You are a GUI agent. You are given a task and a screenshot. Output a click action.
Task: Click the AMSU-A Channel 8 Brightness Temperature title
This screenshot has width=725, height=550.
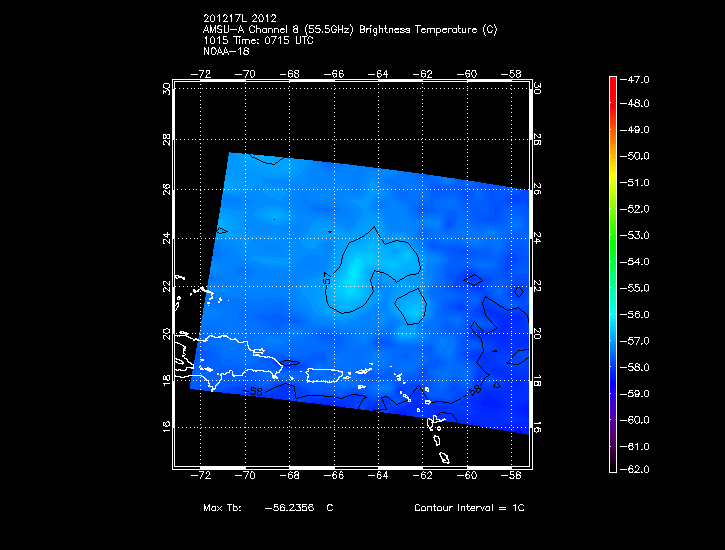(350, 30)
